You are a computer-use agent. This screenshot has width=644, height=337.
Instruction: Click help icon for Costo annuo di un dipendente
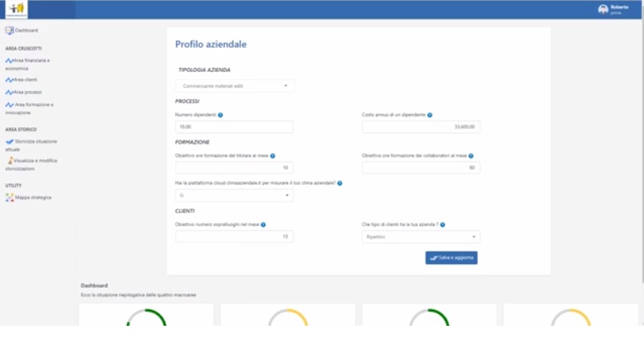click(x=430, y=115)
